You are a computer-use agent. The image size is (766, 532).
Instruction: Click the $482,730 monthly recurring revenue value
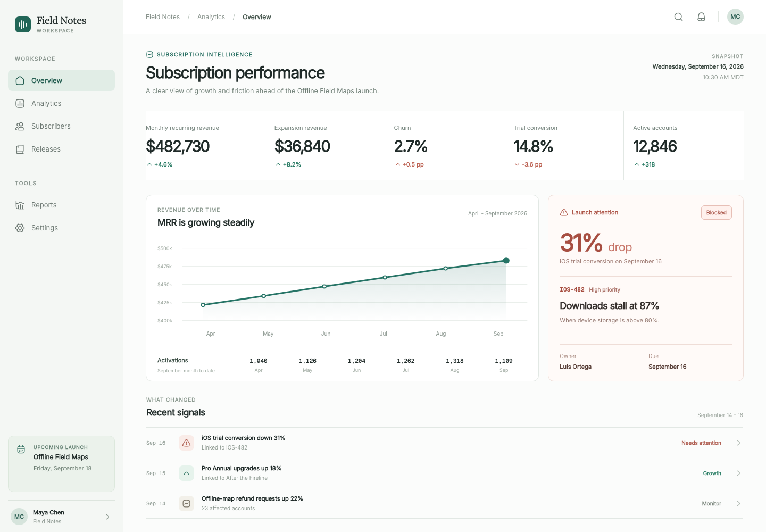tap(178, 146)
